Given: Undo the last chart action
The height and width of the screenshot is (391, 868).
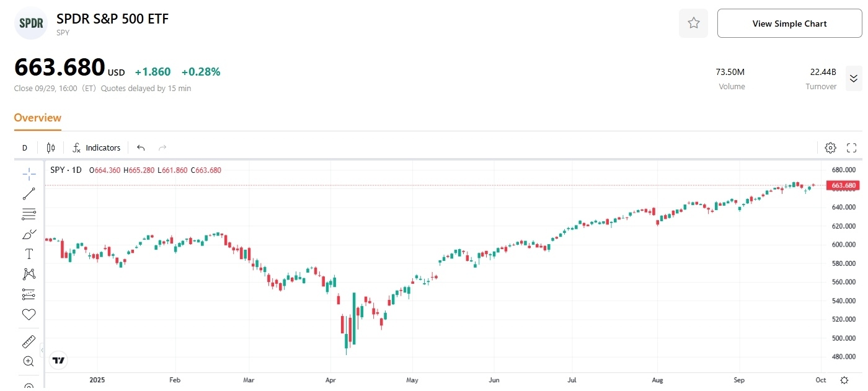Looking at the screenshot, I should pos(141,147).
